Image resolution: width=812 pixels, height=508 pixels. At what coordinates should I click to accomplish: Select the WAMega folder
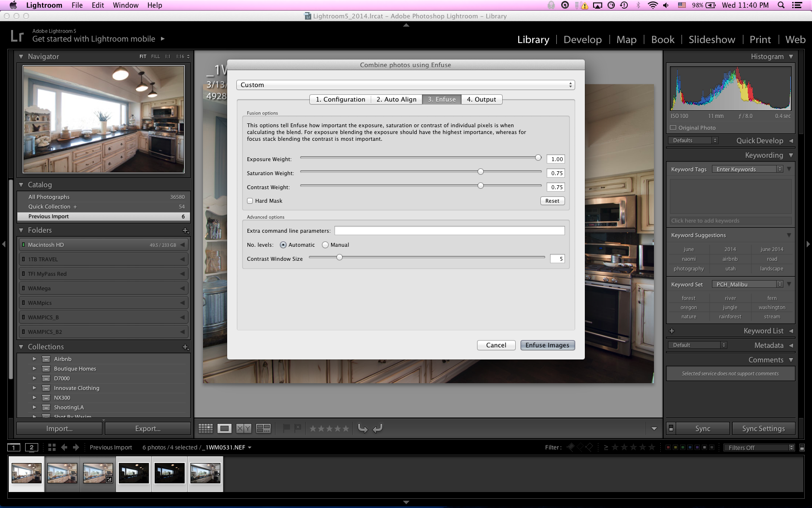(x=103, y=288)
